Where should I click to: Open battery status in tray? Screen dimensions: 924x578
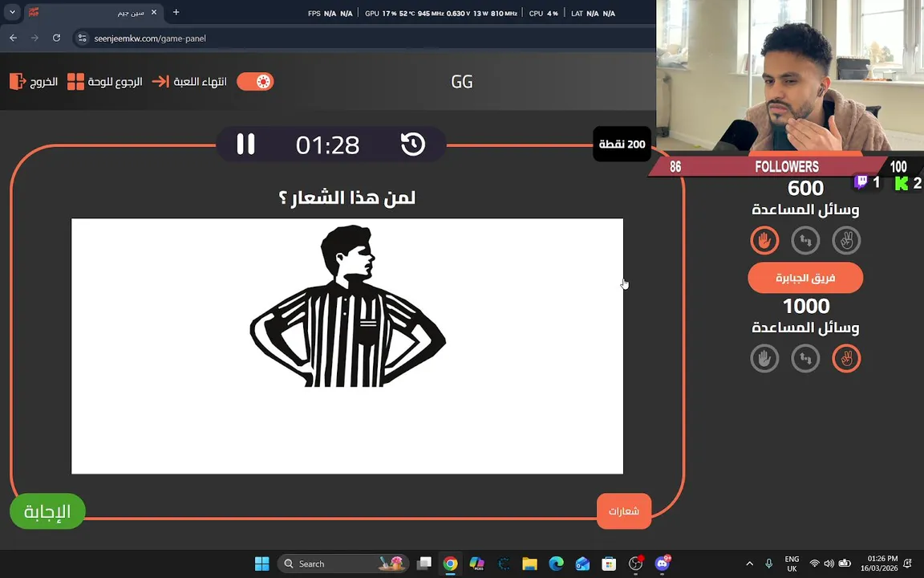[845, 564]
